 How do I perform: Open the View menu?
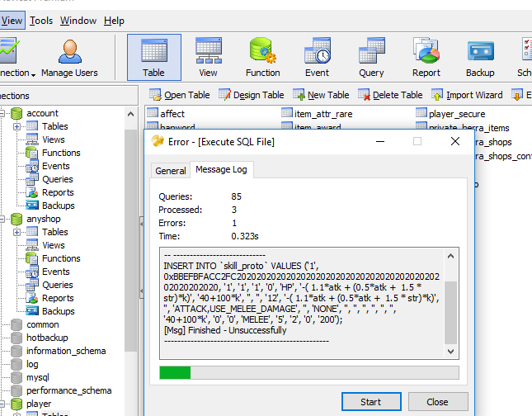pyautogui.click(x=12, y=21)
